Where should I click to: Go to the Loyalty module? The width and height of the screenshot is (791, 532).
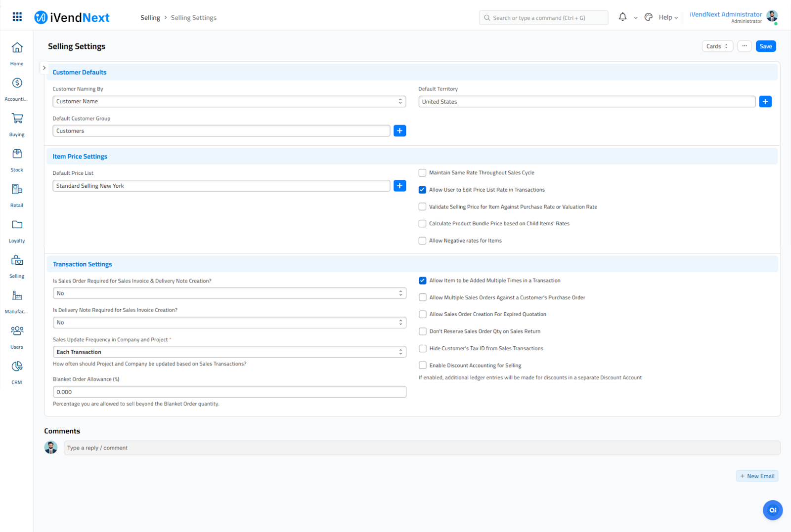coord(17,225)
